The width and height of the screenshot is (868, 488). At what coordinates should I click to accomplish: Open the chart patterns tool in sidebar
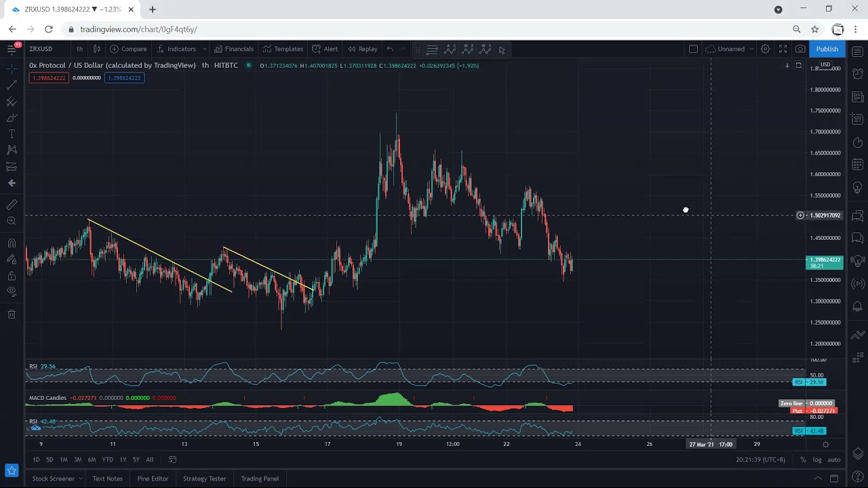point(12,150)
